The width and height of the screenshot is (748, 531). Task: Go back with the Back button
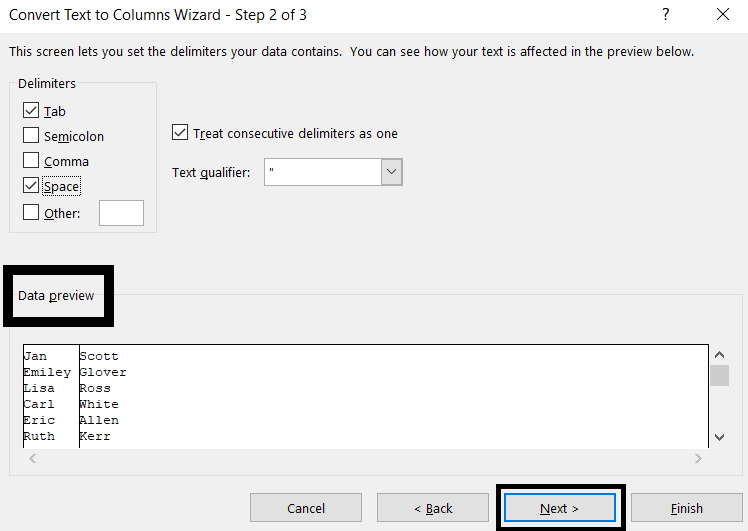[434, 508]
